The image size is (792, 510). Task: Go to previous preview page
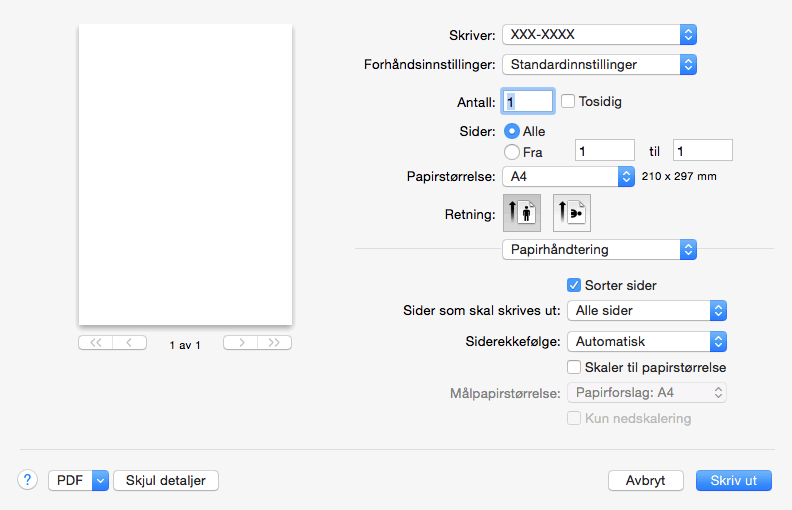(129, 342)
